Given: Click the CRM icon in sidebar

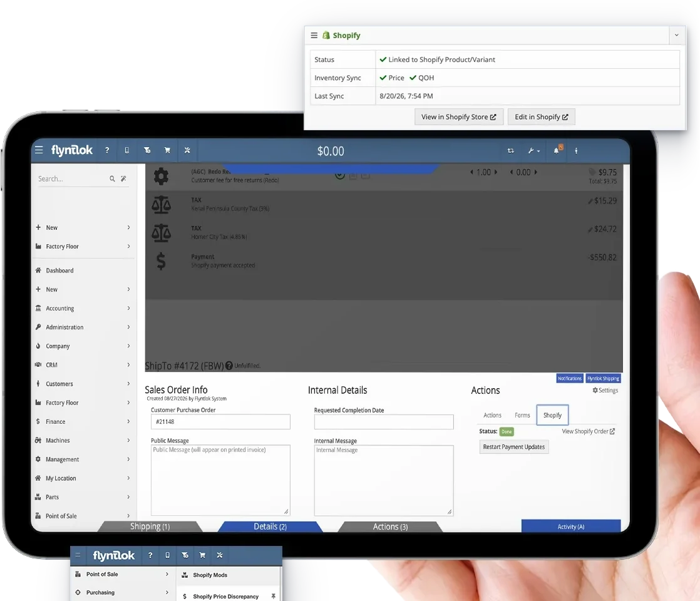Looking at the screenshot, I should (38, 365).
